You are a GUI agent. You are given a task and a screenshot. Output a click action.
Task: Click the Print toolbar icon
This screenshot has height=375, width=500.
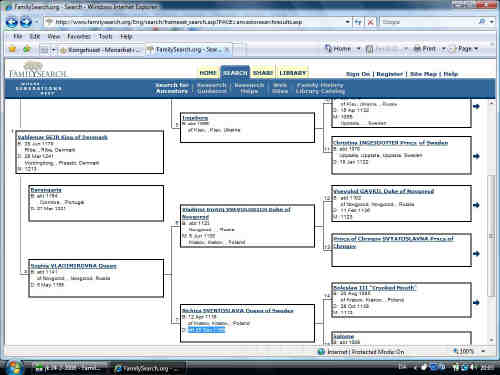pyautogui.click(x=425, y=49)
